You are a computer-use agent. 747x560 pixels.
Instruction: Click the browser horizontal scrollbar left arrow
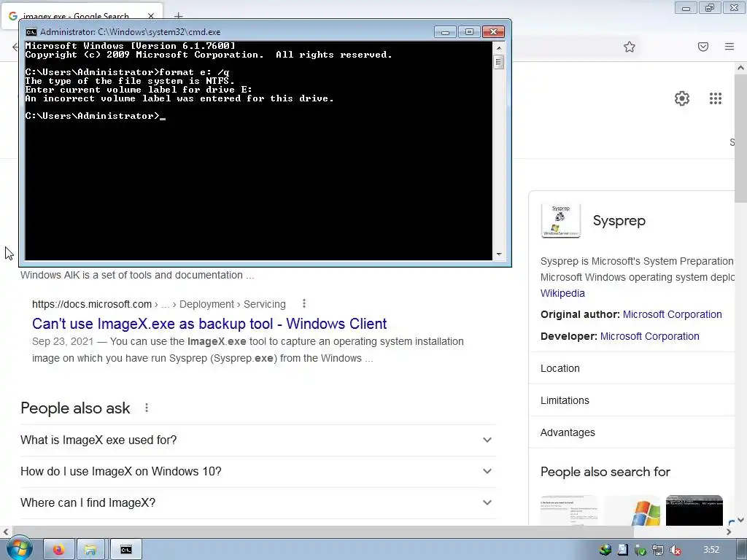6,532
